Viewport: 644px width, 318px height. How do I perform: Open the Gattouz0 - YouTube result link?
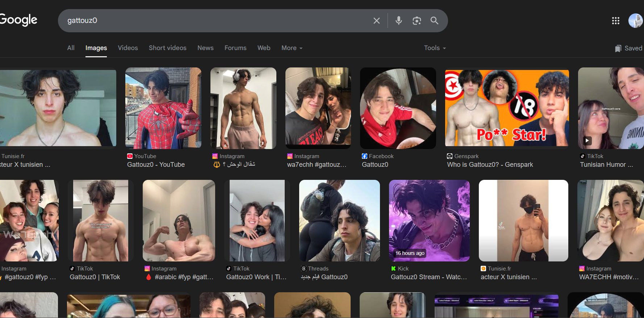(x=156, y=165)
